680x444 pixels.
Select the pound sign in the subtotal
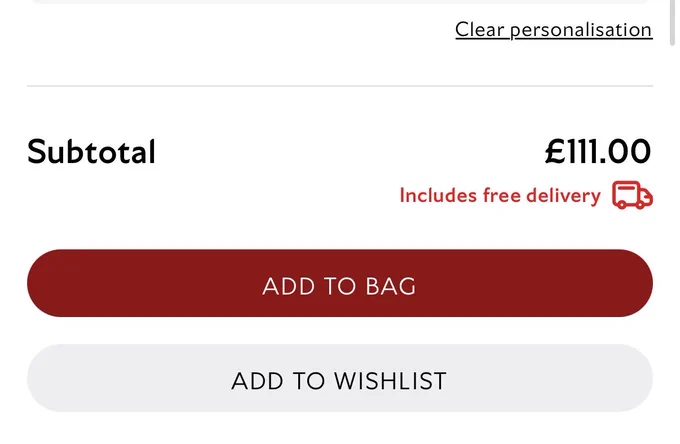(555, 152)
